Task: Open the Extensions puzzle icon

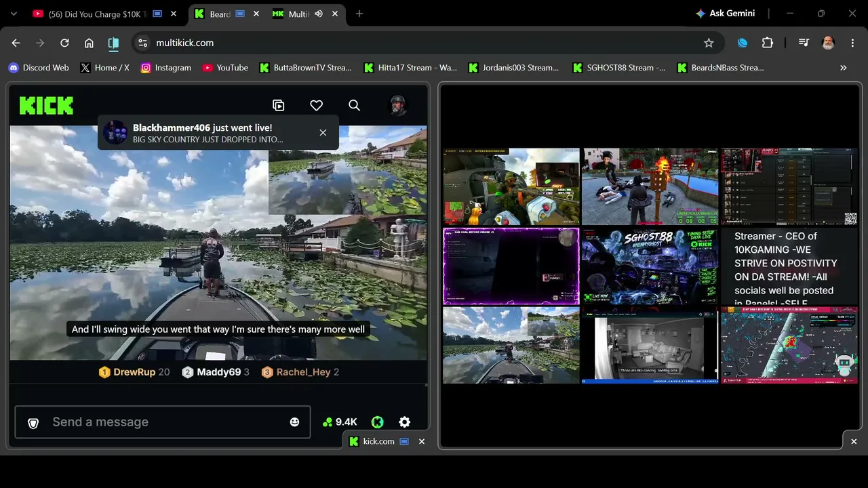Action: coord(768,43)
